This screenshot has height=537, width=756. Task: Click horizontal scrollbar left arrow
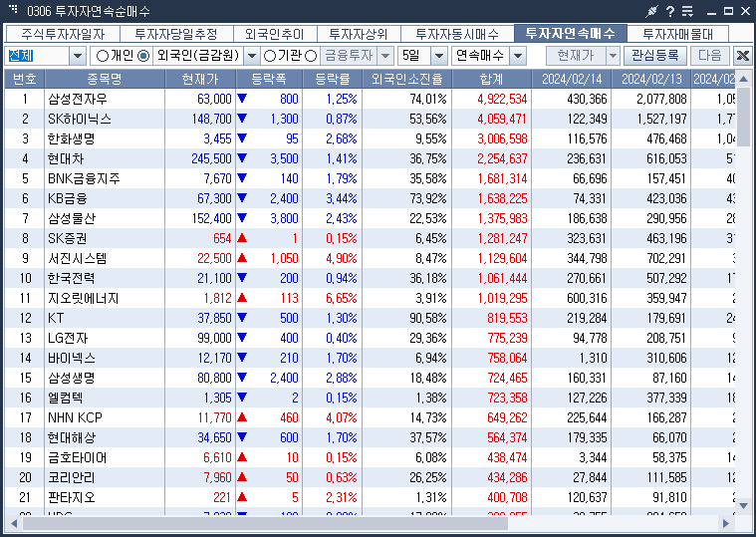click(x=14, y=523)
